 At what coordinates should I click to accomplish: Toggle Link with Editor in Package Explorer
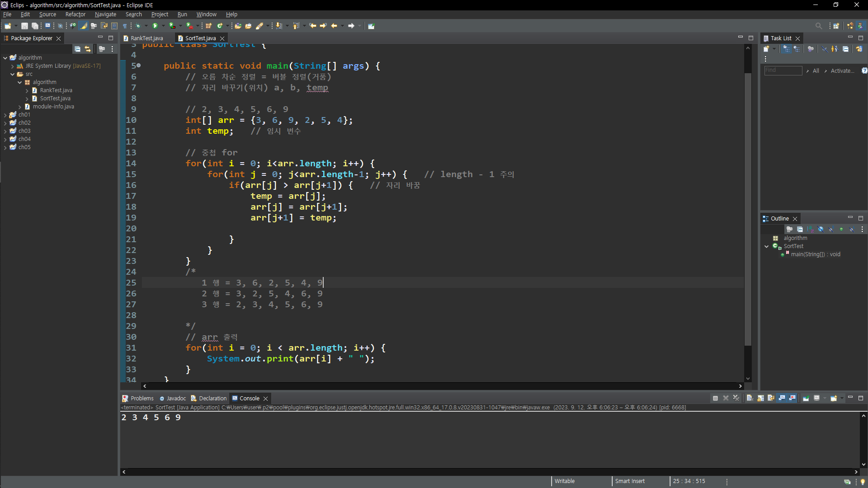[88, 49]
